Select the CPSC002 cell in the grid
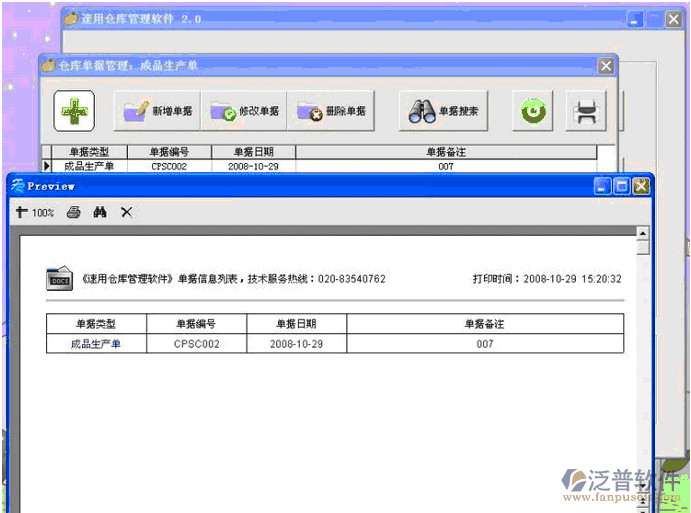Screen dimensions: 691x513 (169, 166)
